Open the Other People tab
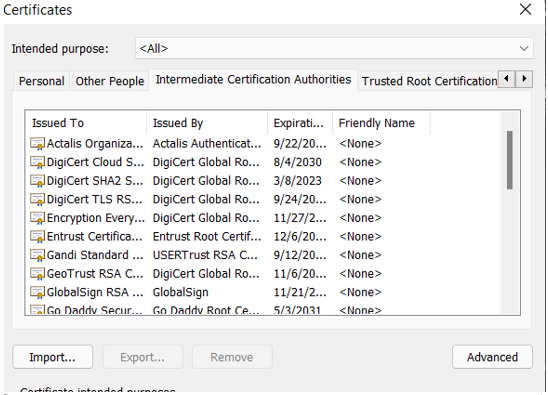Viewport: 548px width, 395px height. click(110, 81)
